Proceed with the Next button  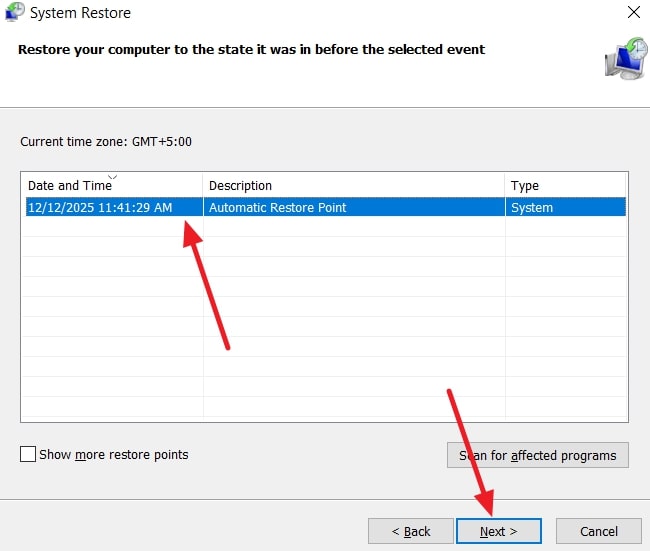click(x=499, y=531)
